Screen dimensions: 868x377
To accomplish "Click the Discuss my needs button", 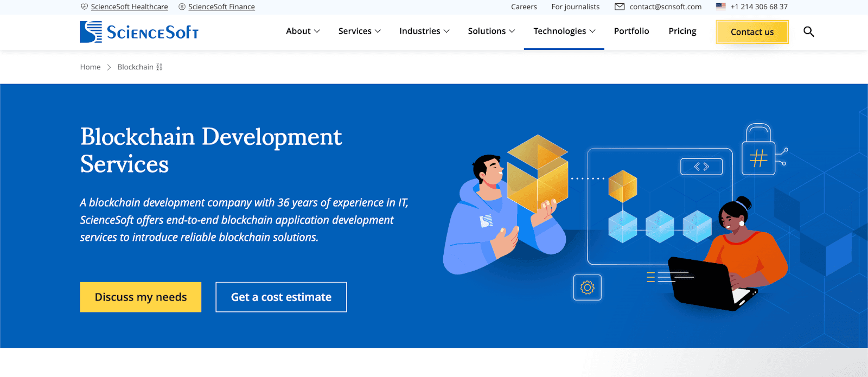I will click(141, 297).
